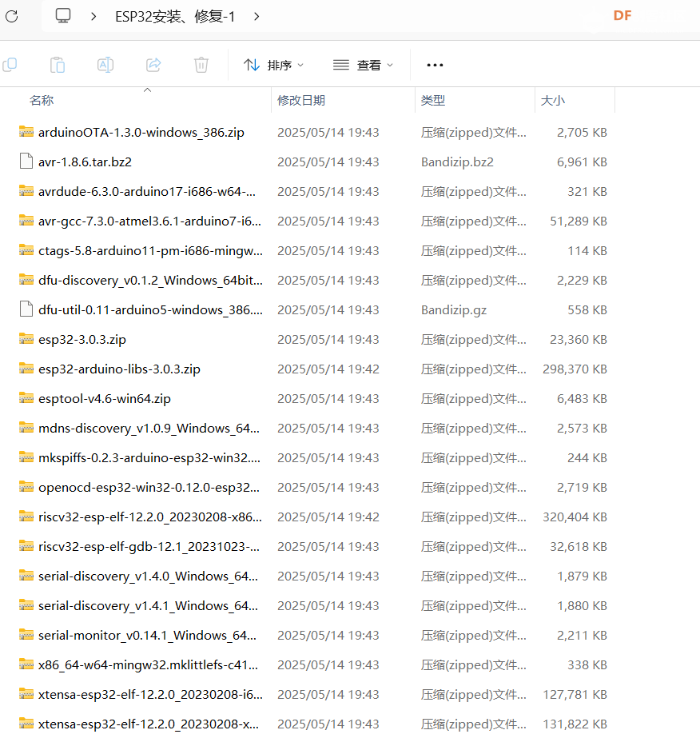This screenshot has width=700, height=750.
Task: Click zip icon of serial-discovery_v1.4.0 file
Action: (26, 576)
